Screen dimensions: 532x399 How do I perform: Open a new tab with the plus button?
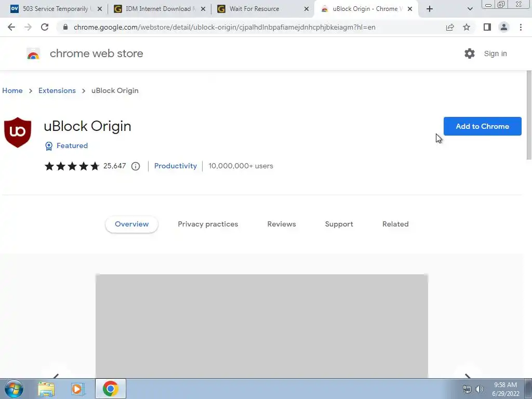(430, 9)
